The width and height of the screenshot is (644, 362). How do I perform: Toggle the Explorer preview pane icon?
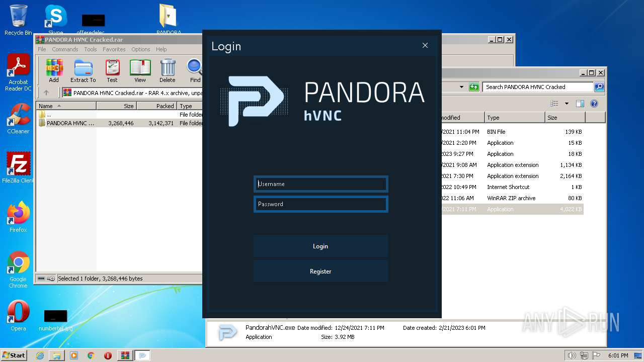[x=580, y=104]
